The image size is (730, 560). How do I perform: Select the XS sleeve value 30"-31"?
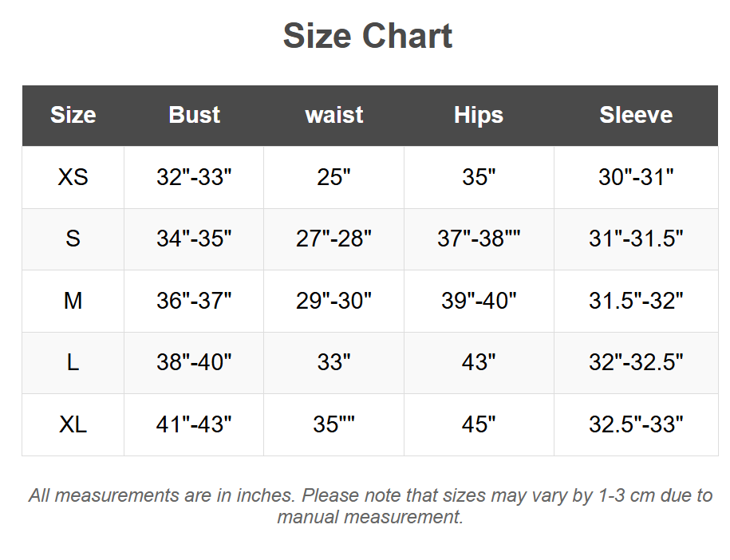636,177
